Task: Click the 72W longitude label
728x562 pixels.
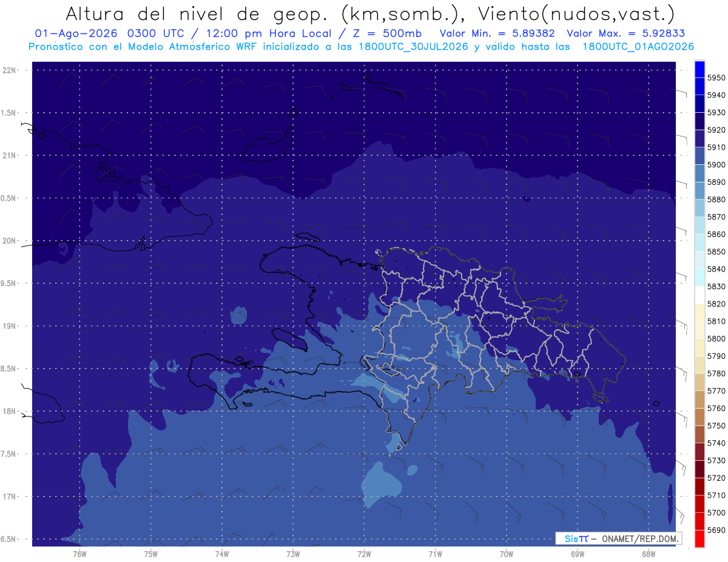Action: pos(364,554)
